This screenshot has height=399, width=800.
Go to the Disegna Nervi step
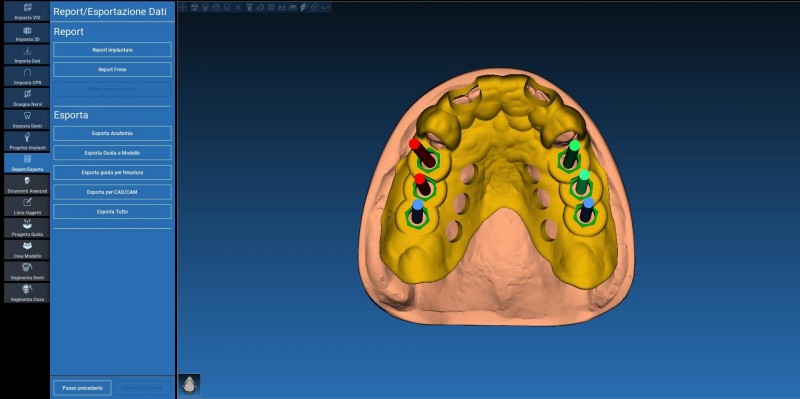27,98
